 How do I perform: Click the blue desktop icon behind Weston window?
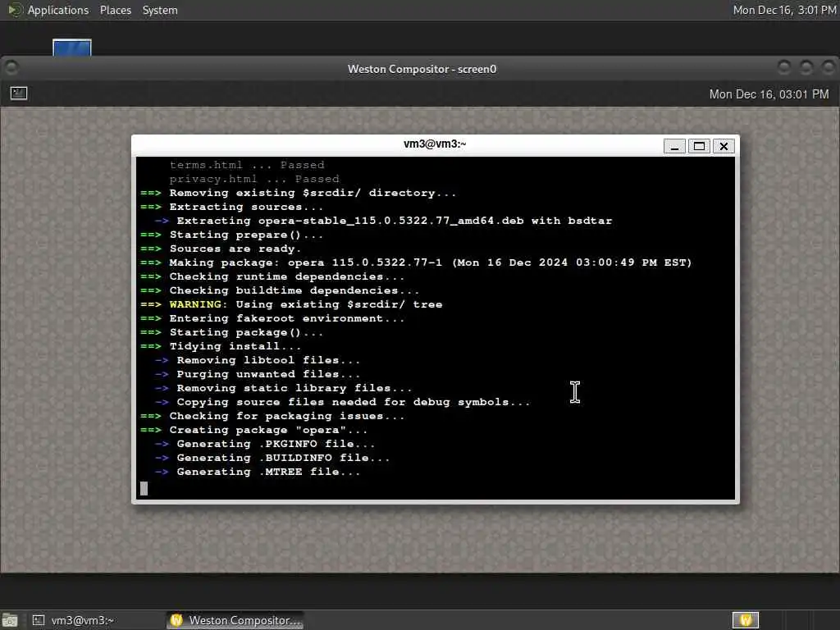pyautogui.click(x=72, y=47)
